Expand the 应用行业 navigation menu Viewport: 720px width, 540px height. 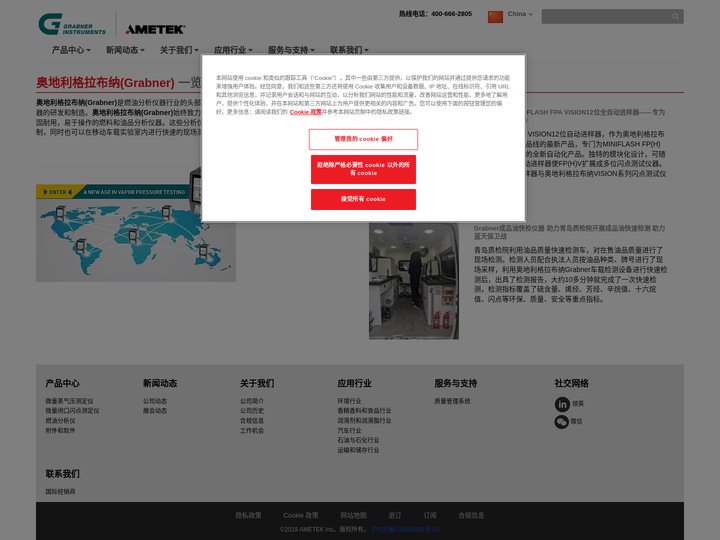pos(233,50)
